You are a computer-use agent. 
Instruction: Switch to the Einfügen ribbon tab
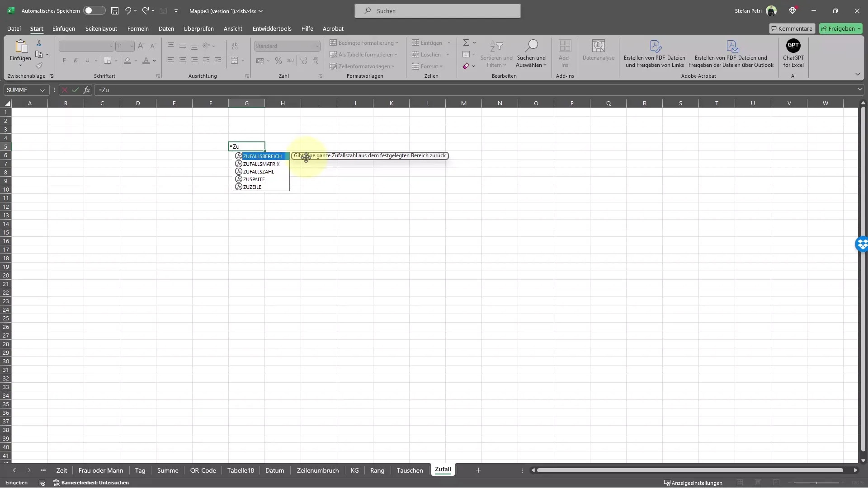64,28
